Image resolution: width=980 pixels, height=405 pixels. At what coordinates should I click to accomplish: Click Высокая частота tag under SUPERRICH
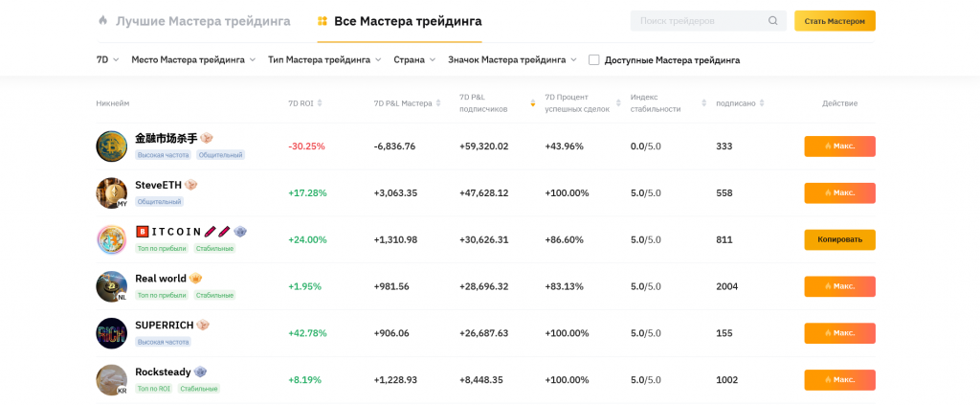click(163, 342)
